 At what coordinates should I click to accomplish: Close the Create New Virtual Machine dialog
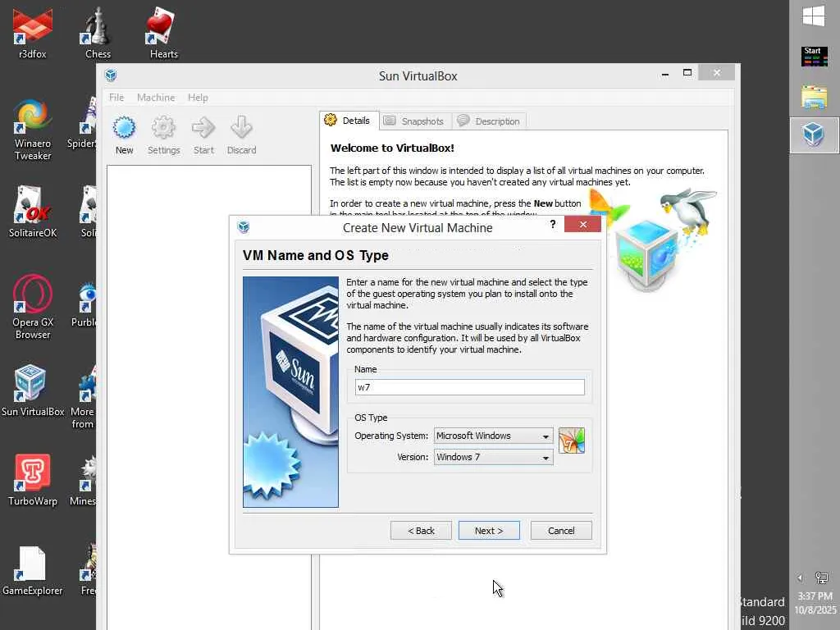582,224
